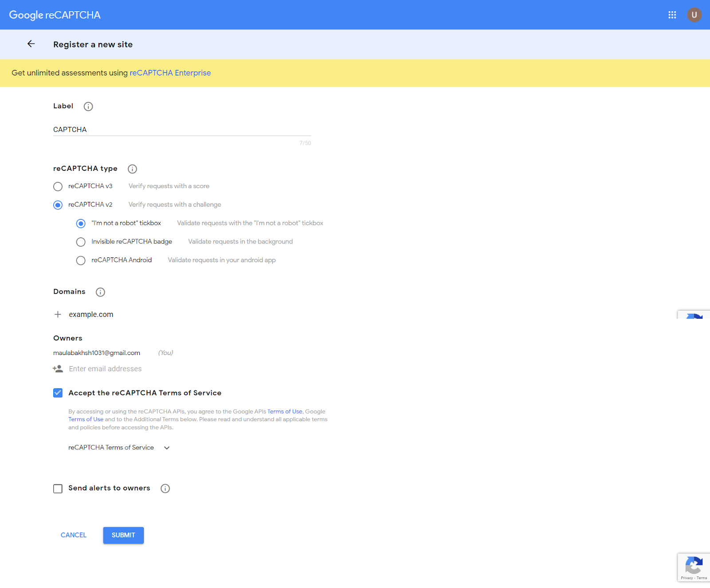Open the reCAPTCHA Enterprise link

tap(170, 73)
